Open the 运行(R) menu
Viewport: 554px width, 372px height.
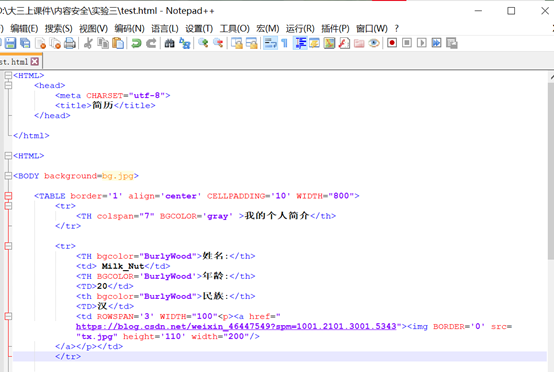pos(300,28)
